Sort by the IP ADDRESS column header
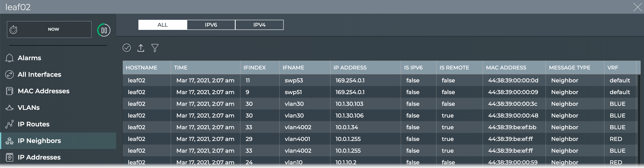 350,68
